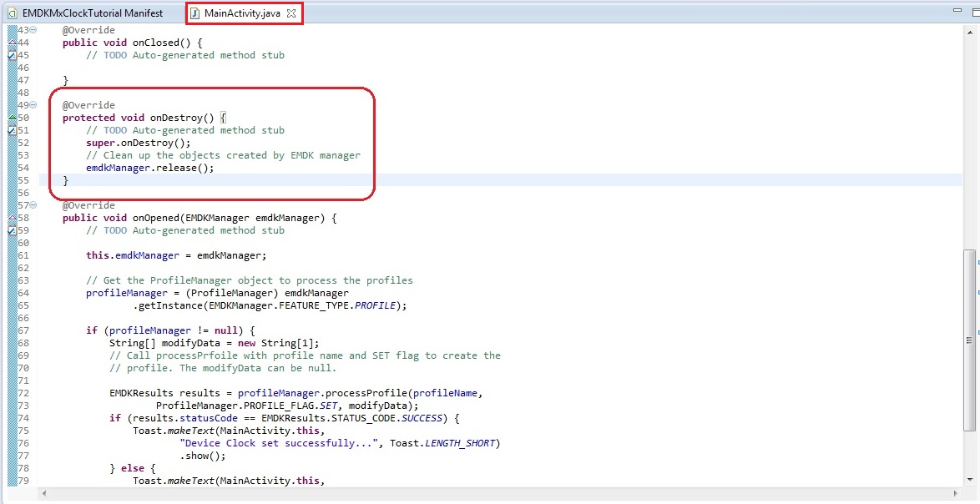Click the Java file icon on MainActivity.java tab
This screenshot has height=504, width=980.
pos(195,13)
